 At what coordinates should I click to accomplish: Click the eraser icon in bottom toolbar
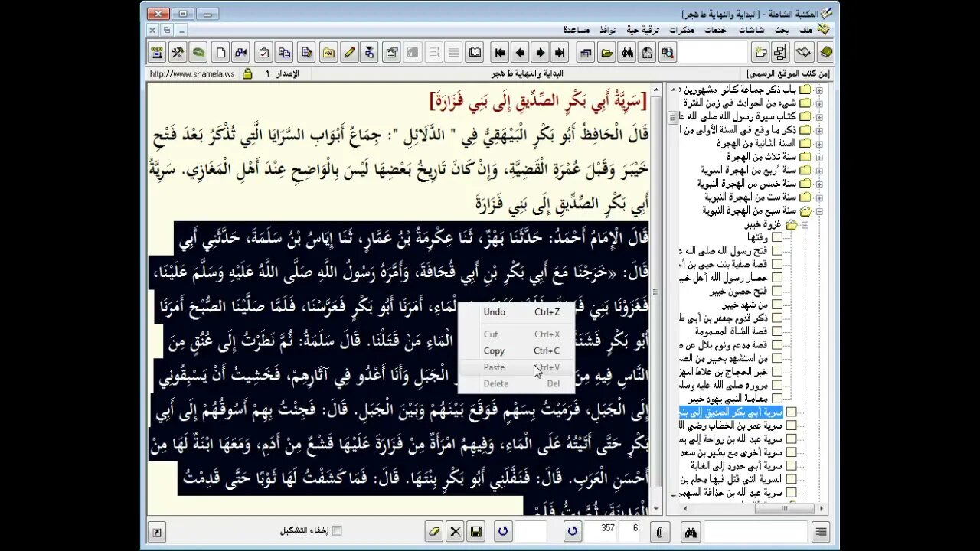tap(434, 531)
